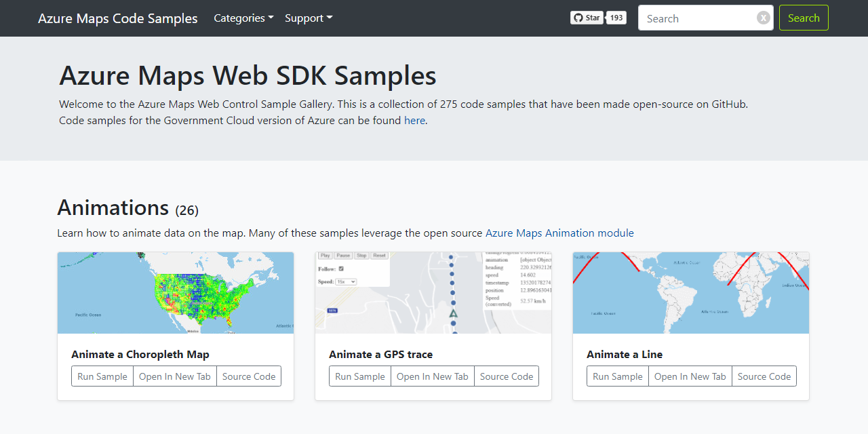The image size is (868, 434).
Task: Open the Choropleth Map thumbnail
Action: 176,293
